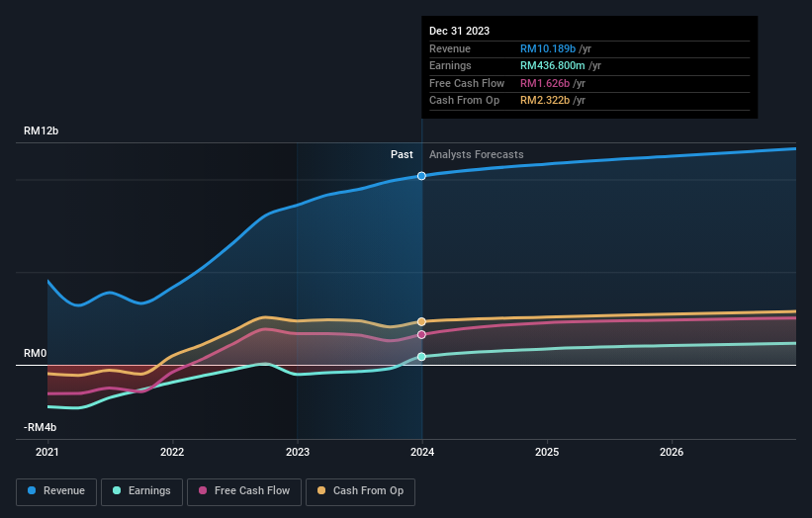Screen dimensions: 812x518
Task: Click the 2022 x-axis label
Action: click(x=172, y=453)
